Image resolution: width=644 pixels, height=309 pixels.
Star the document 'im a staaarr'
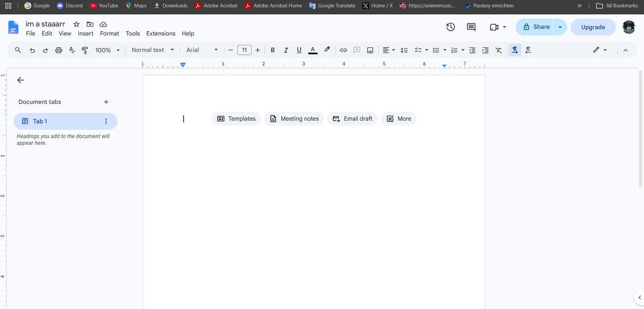pyautogui.click(x=76, y=24)
